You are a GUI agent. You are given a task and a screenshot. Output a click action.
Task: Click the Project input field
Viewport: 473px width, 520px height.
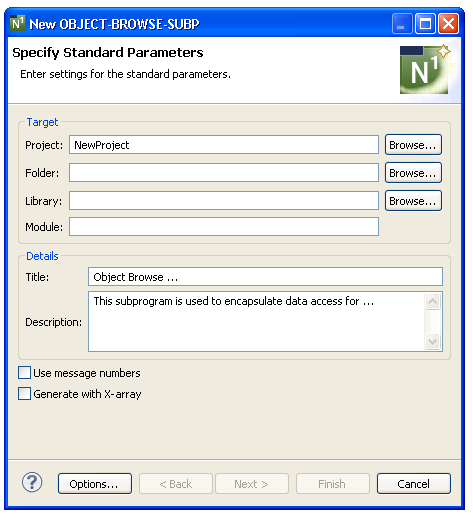click(x=224, y=145)
